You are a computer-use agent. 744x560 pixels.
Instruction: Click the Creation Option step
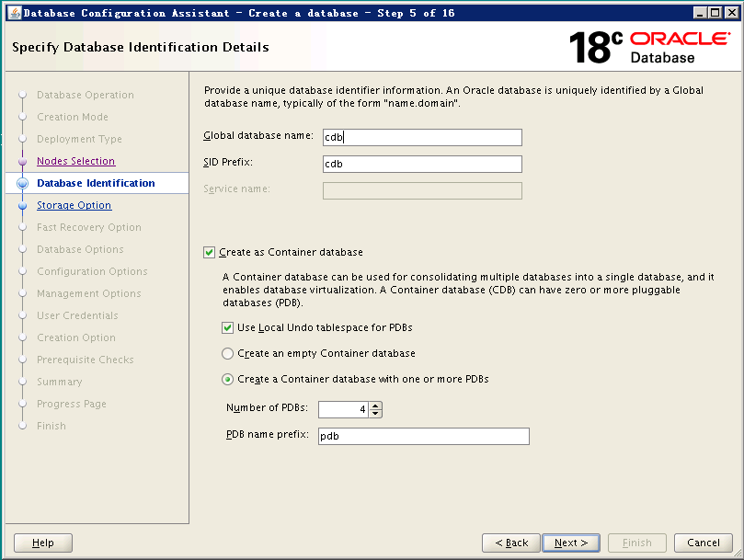point(76,337)
